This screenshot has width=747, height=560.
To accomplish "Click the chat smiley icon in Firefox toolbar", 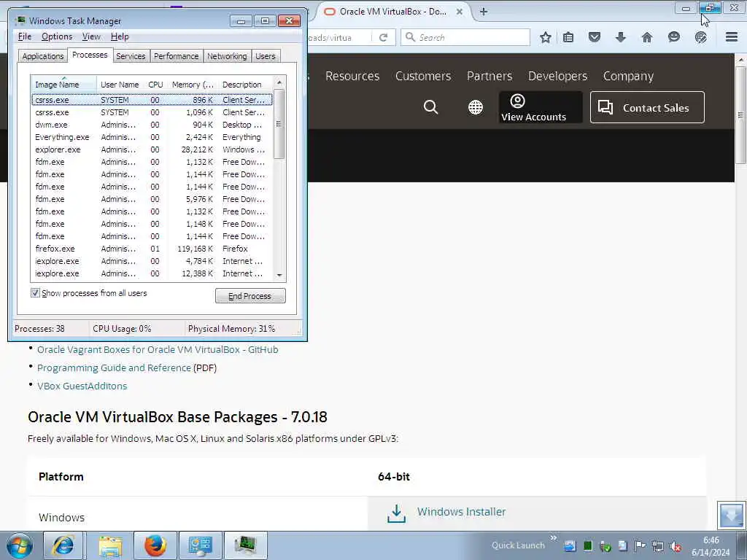I will 673,37.
